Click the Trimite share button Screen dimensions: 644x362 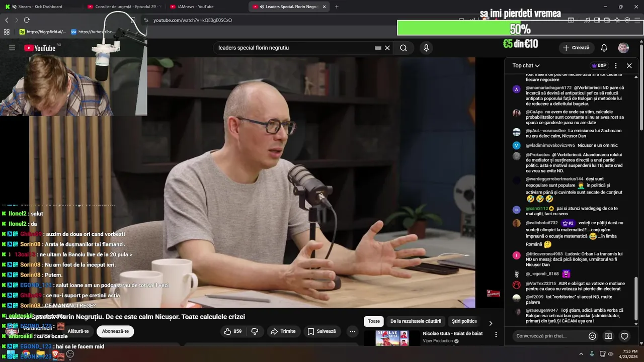(x=283, y=331)
